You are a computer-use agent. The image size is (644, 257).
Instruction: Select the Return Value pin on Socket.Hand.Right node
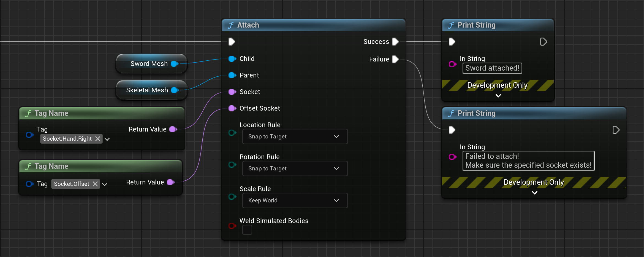coord(173,129)
